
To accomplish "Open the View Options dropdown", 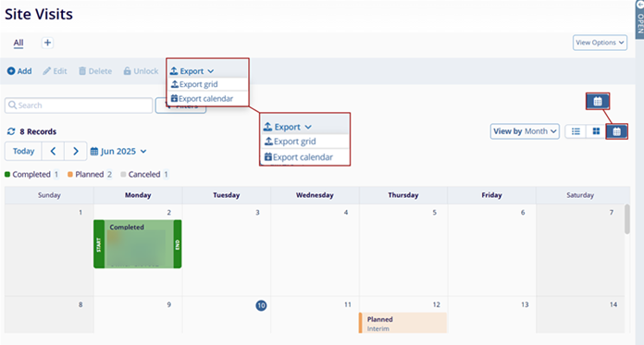I will [x=601, y=43].
